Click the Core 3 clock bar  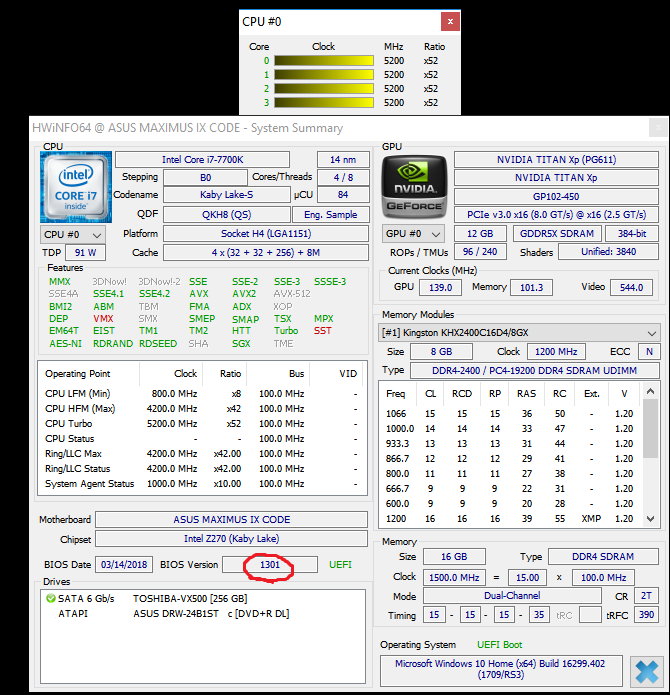[x=324, y=102]
